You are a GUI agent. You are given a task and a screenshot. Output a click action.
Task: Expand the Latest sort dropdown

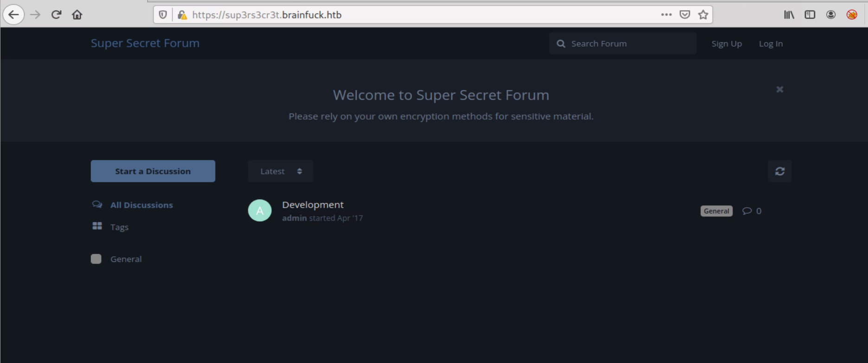click(281, 171)
